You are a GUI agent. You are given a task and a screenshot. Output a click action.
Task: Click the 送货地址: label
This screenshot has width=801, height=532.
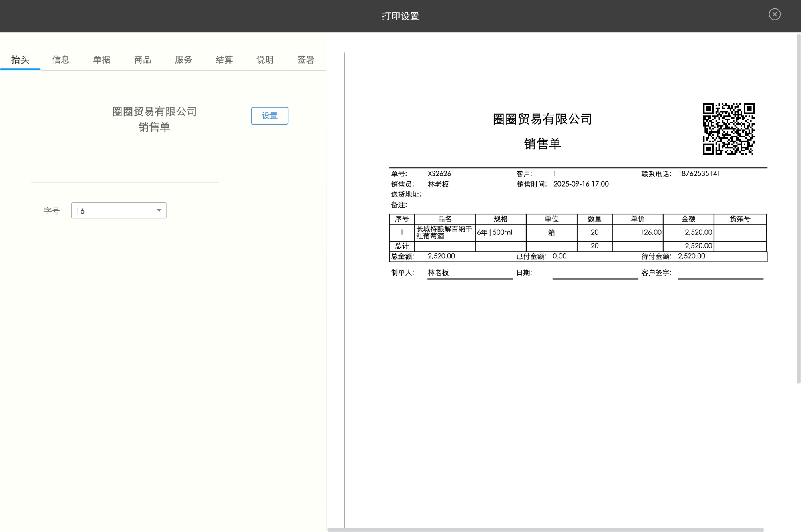406,195
